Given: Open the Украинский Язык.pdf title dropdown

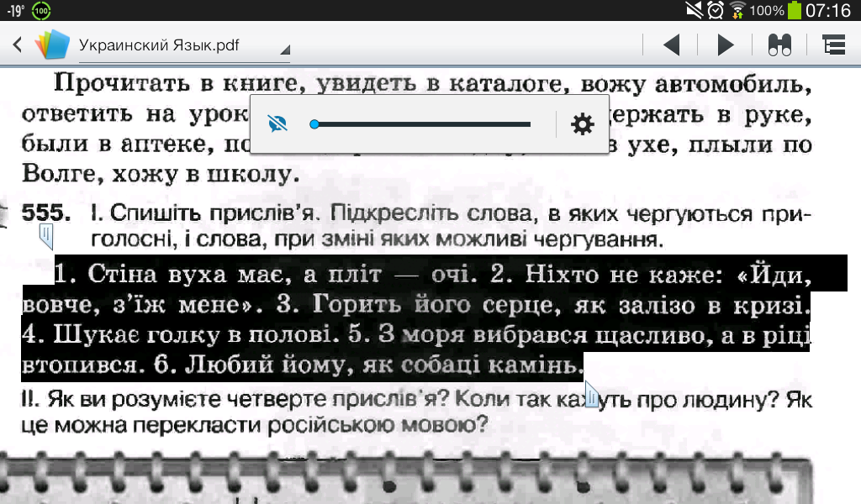Looking at the screenshot, I should (x=184, y=45).
